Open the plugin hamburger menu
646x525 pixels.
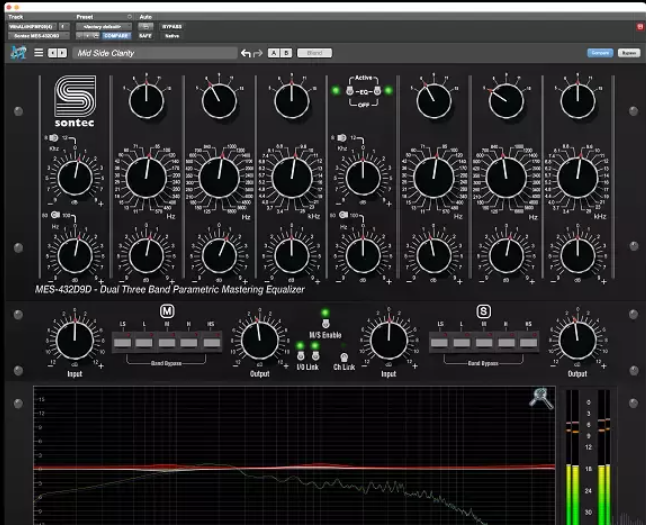point(38,53)
